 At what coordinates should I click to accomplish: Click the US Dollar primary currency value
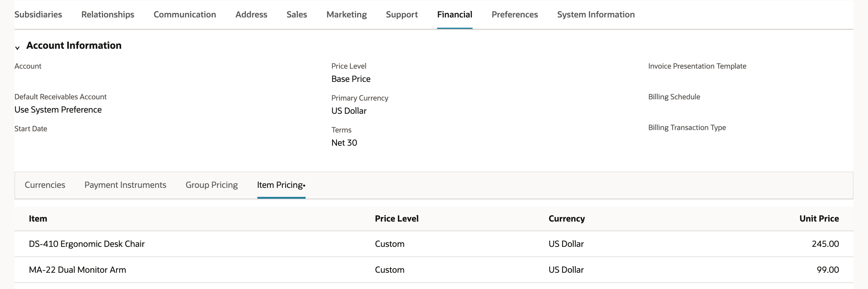[349, 111]
